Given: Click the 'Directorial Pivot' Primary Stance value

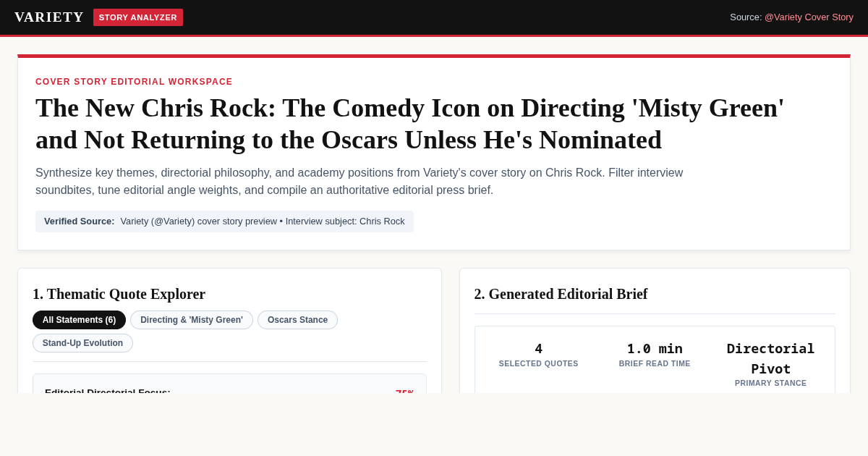Looking at the screenshot, I should click(771, 358).
